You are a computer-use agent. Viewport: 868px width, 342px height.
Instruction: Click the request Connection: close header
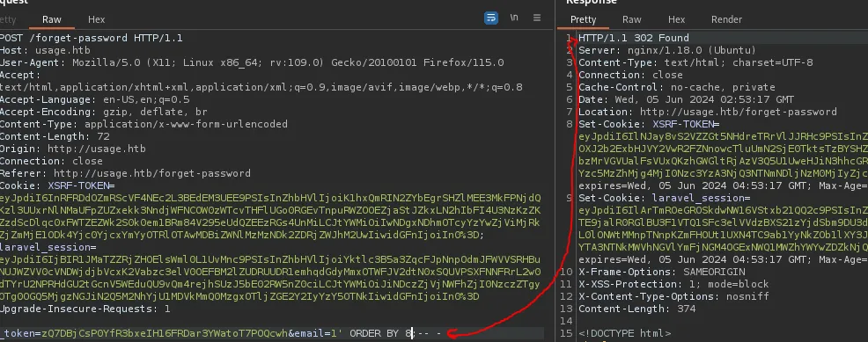click(x=51, y=161)
